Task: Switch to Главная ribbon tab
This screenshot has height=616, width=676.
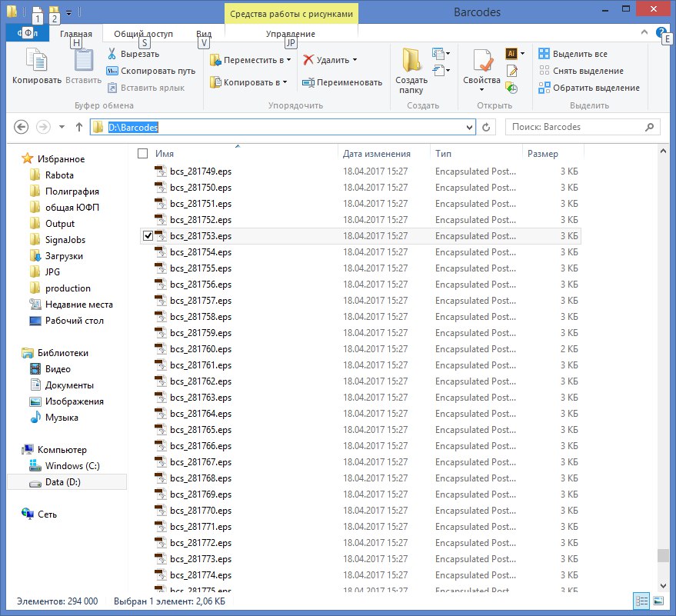Action: point(76,34)
